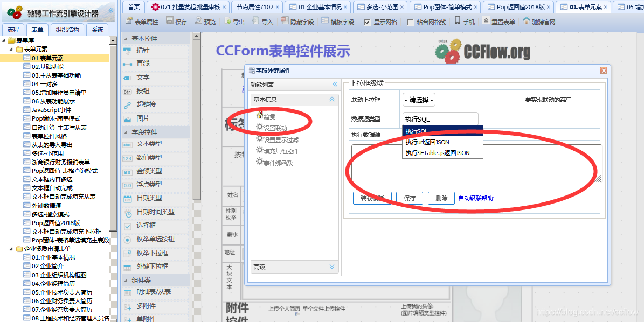Open 浙商银行财务报销表单 in the tree
This screenshot has width=644, height=322.
61,162
